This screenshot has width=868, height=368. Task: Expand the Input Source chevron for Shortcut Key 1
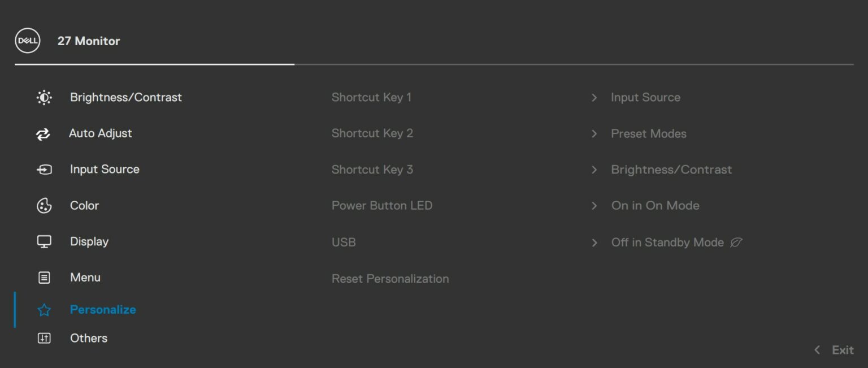[594, 98]
